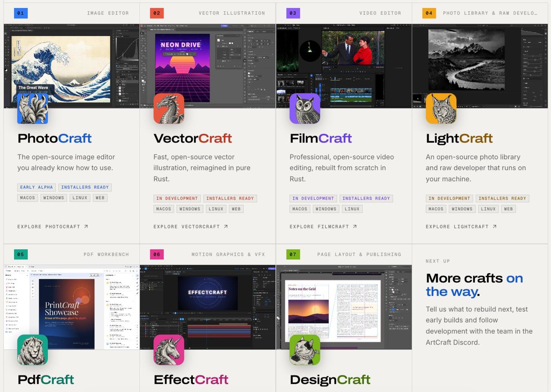Screen dimensions: 551x392
Task: Go to the Explore LightCraft link
Action: click(461, 226)
